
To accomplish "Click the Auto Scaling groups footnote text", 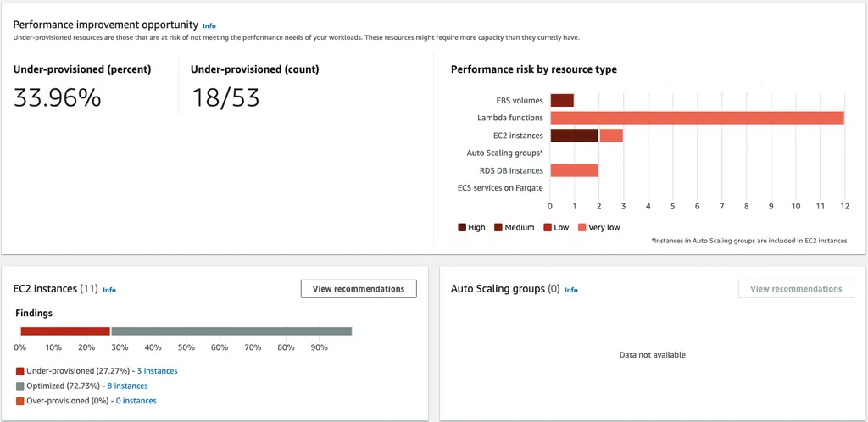I will tap(749, 241).
